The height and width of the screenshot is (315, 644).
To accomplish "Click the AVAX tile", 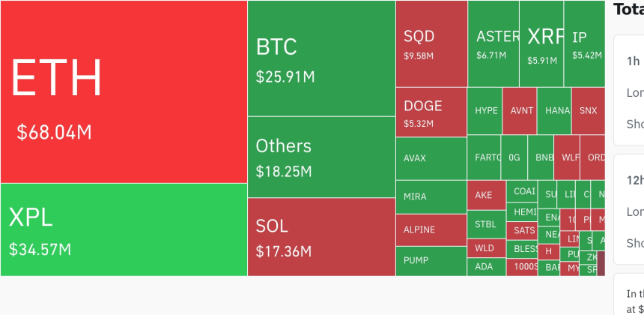I will click(x=431, y=159).
